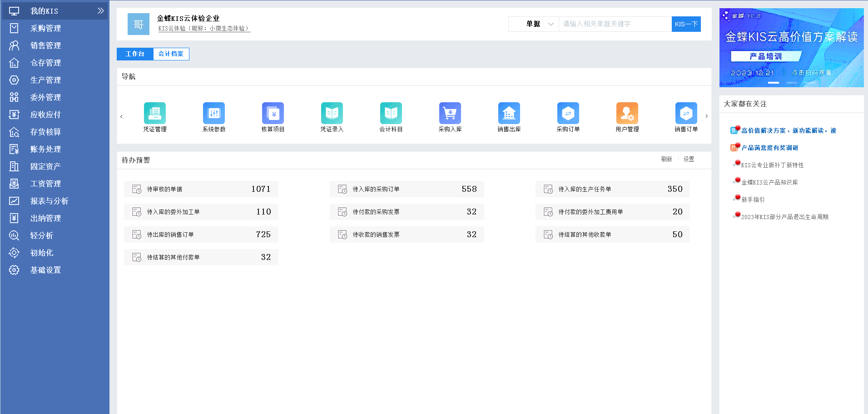Click the KIS一下 search button
868x414 pixels.
(686, 24)
